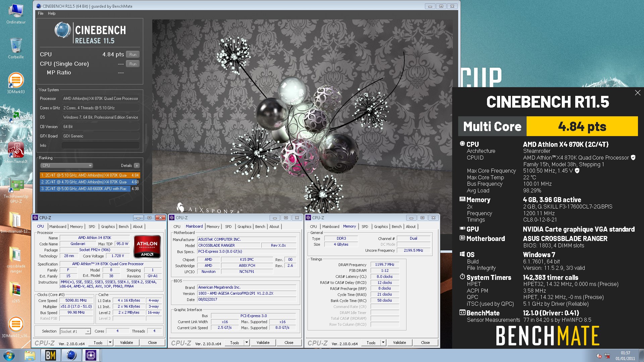Viewport: 644px width, 362px height.
Task: Open CPU tab in third CPU-Z window
Action: coord(313,227)
